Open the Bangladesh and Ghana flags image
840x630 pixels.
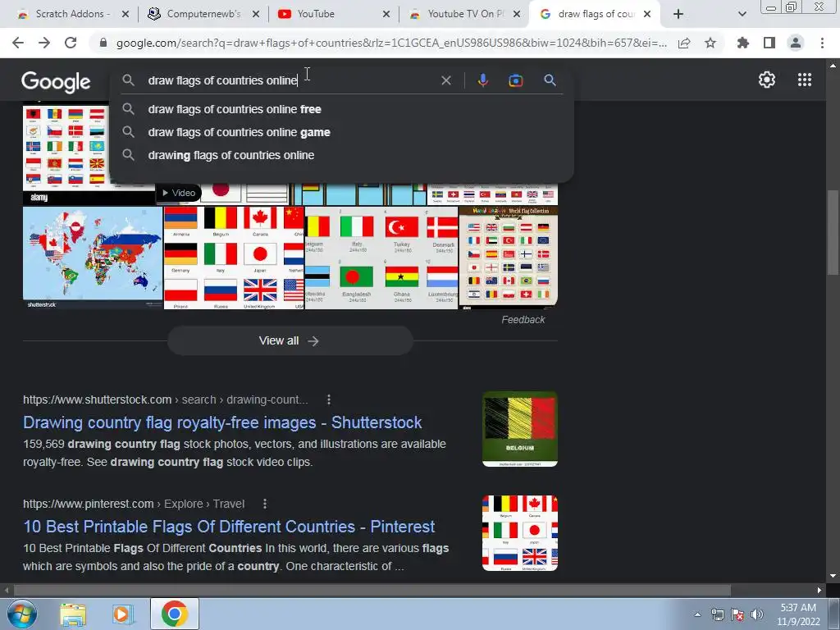click(x=381, y=258)
